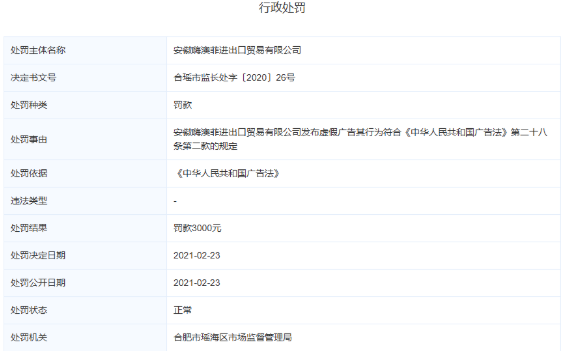Select the 处罚事由 label
563x360 pixels.
tap(29, 139)
